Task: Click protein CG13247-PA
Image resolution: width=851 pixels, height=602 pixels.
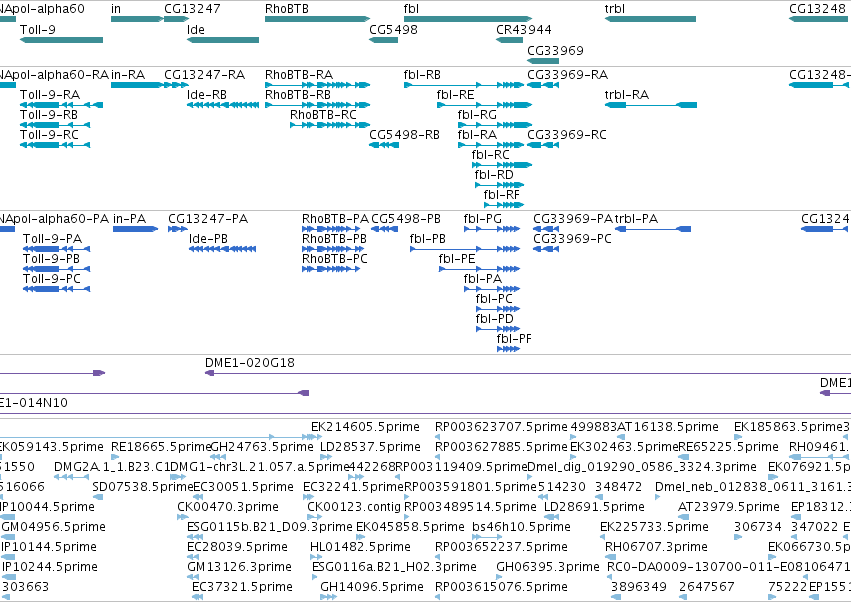Action: tap(178, 229)
